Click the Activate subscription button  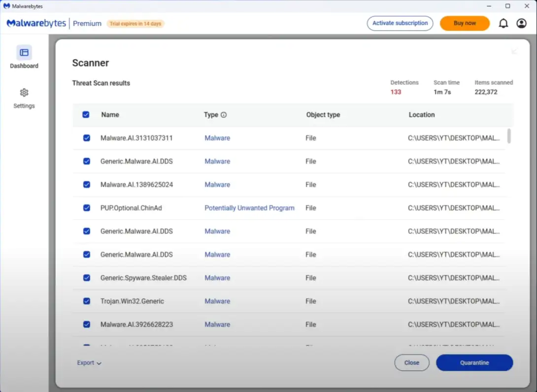(x=400, y=23)
